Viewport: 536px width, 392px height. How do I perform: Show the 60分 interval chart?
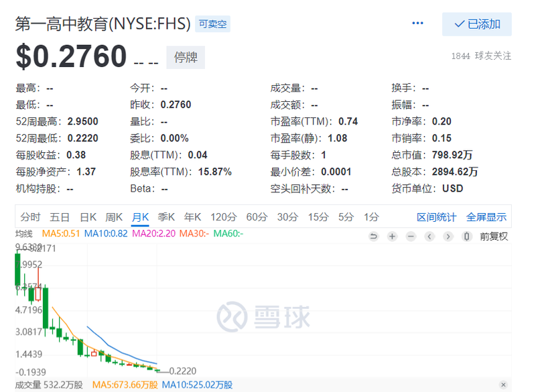[257, 217]
